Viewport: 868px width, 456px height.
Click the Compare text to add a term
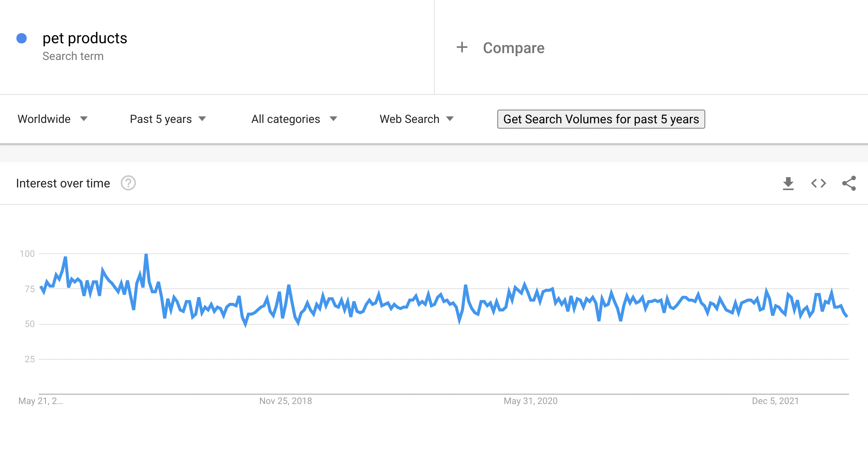click(513, 48)
